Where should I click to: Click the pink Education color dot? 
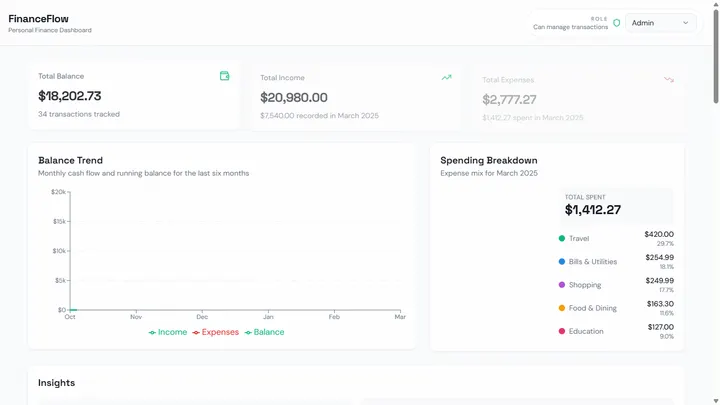pyautogui.click(x=562, y=331)
